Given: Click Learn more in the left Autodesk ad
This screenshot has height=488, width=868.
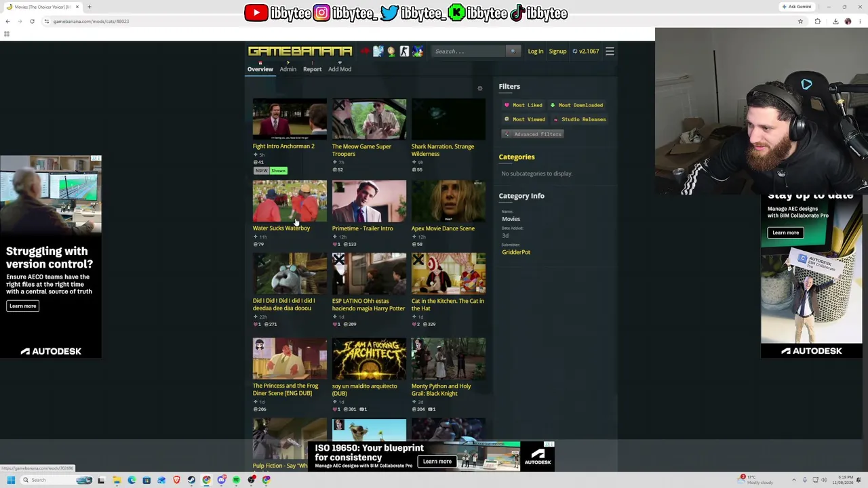Looking at the screenshot, I should [x=22, y=306].
